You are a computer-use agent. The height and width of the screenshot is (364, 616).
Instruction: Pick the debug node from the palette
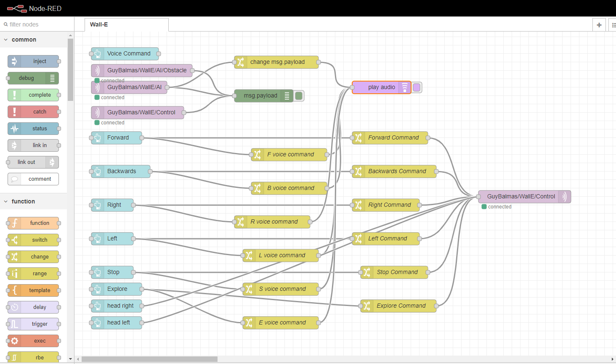click(33, 78)
